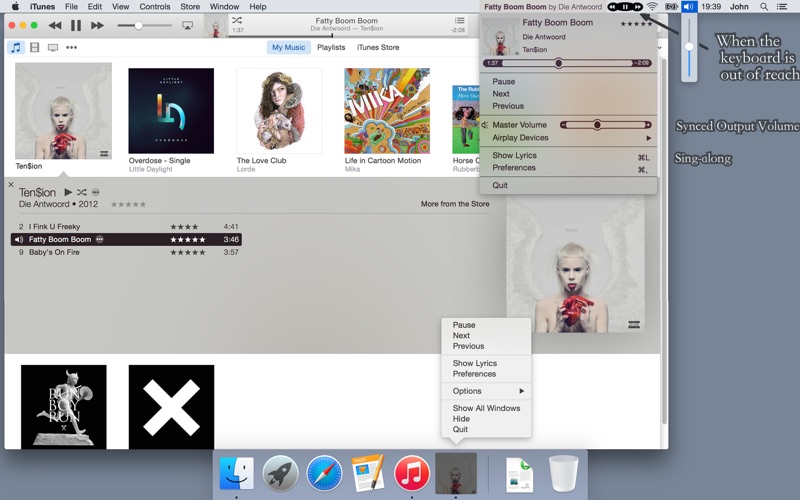Select the Movies library icon
Viewport: 800px width, 500px height.
35,47
